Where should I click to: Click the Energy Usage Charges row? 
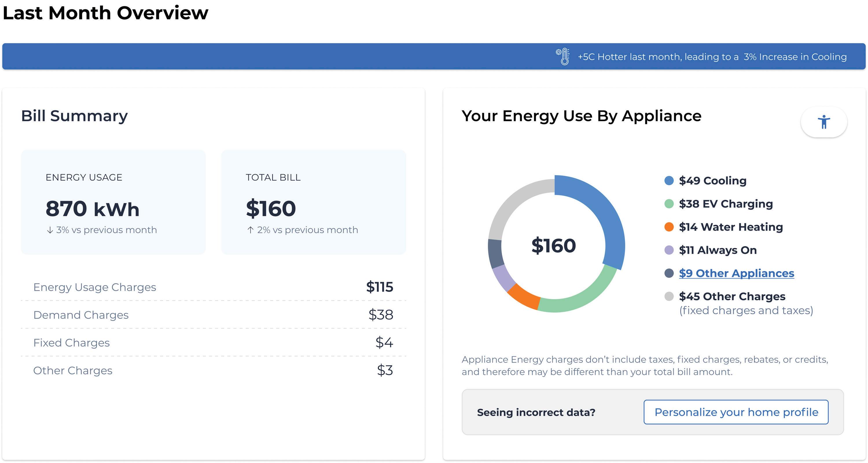tap(213, 287)
